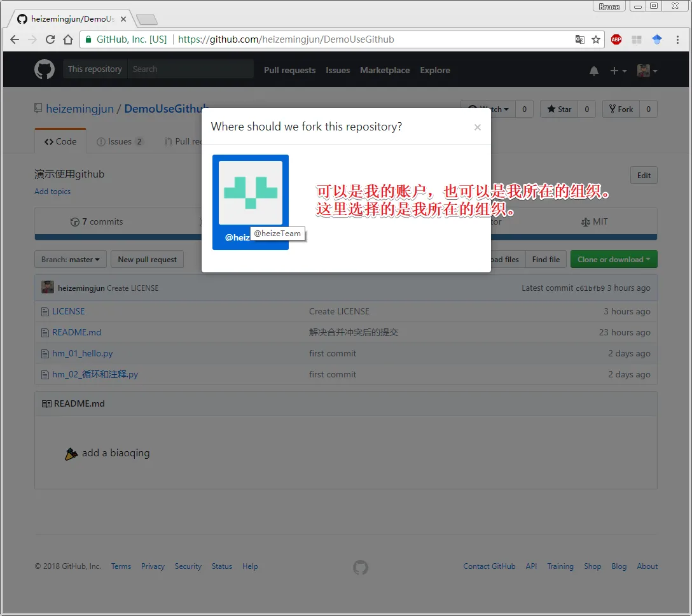The width and height of the screenshot is (692, 616).
Task: Open Marketplace in top navigation
Action: (x=385, y=70)
